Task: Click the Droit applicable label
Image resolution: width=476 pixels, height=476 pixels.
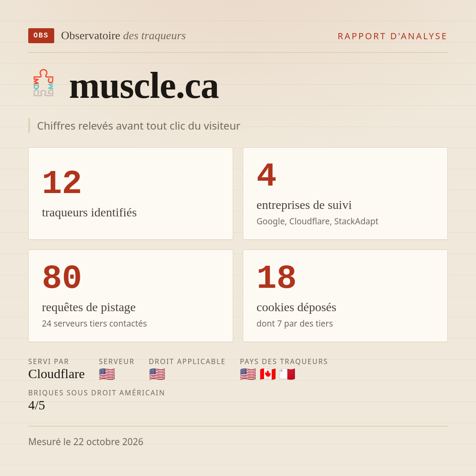Action: [187, 361]
